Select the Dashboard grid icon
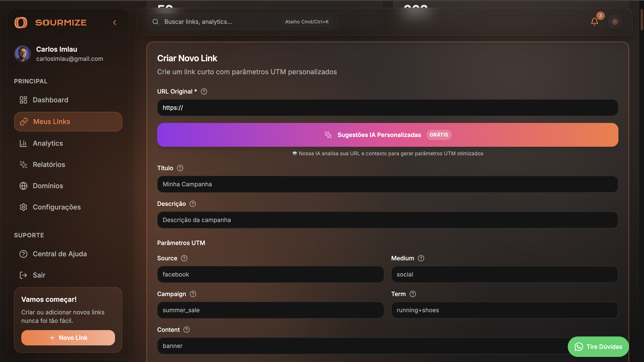The width and height of the screenshot is (644, 362). [23, 100]
